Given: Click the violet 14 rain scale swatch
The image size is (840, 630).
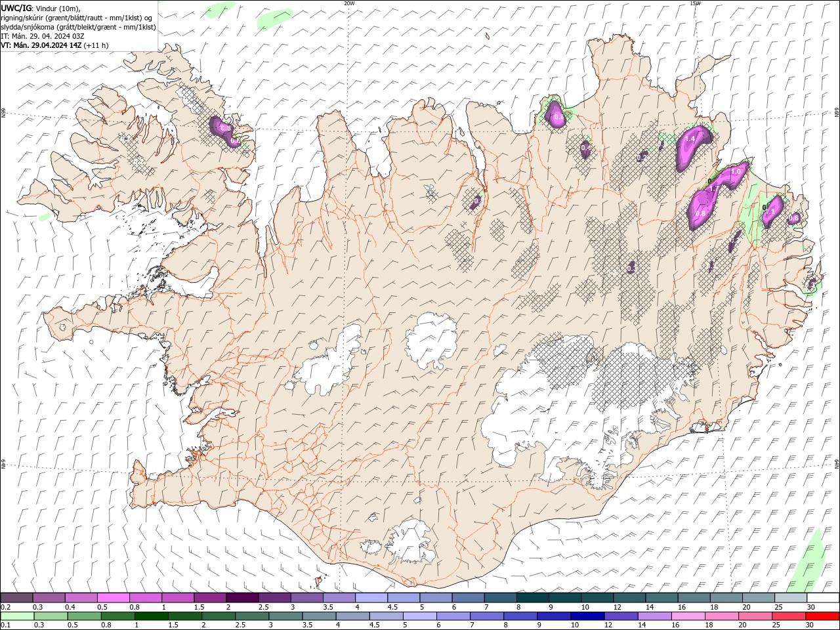Looking at the screenshot, I should (x=654, y=616).
